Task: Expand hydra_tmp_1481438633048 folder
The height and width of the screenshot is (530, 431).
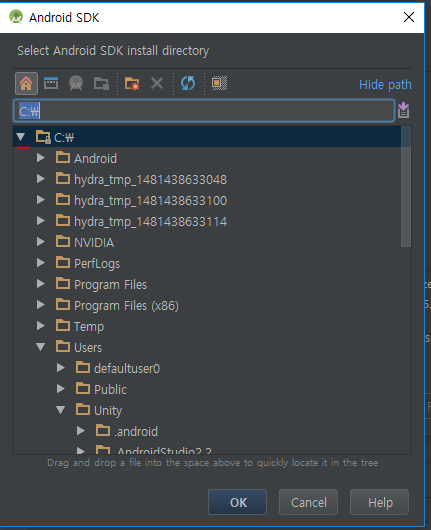Action: coord(41,179)
